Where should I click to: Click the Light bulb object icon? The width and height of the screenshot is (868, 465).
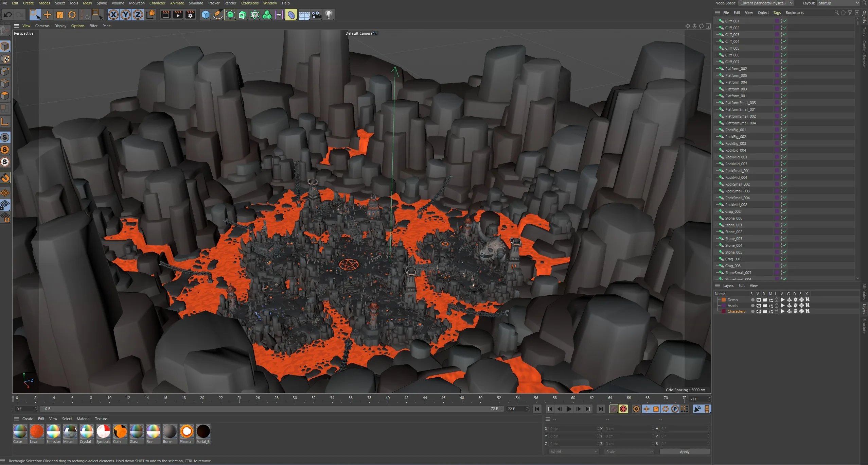(x=329, y=15)
